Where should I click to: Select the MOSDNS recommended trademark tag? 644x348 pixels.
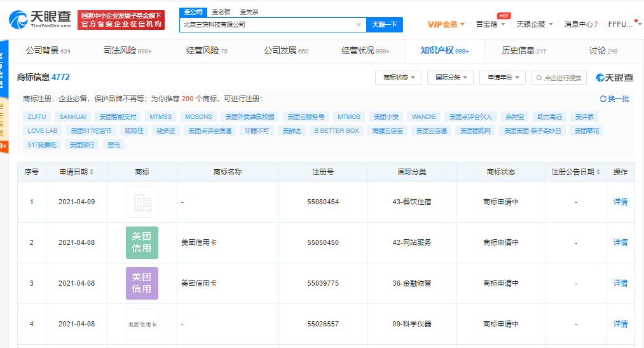tap(198, 116)
